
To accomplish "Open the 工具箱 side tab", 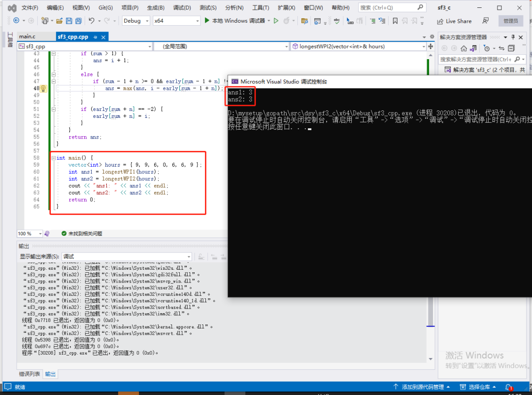I will (x=10, y=40).
